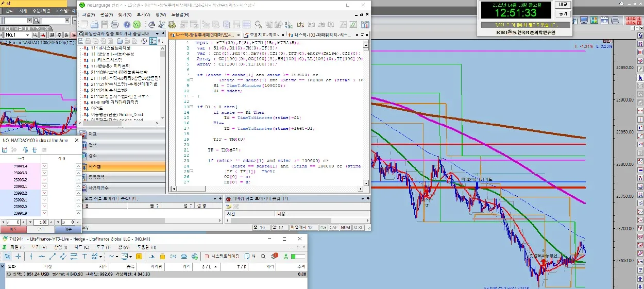644x289 pixels.
Task: Click the price up arrow in 23993.2 row
Action: pos(78,179)
